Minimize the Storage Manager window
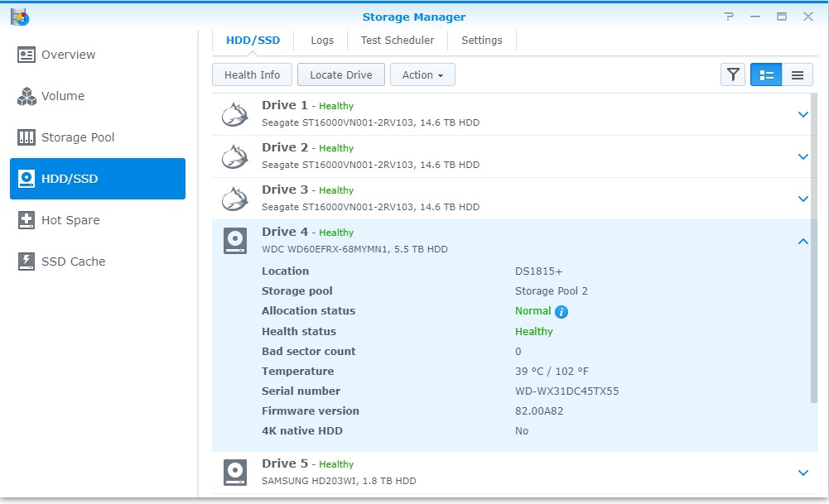The image size is (829, 504). 755,17
